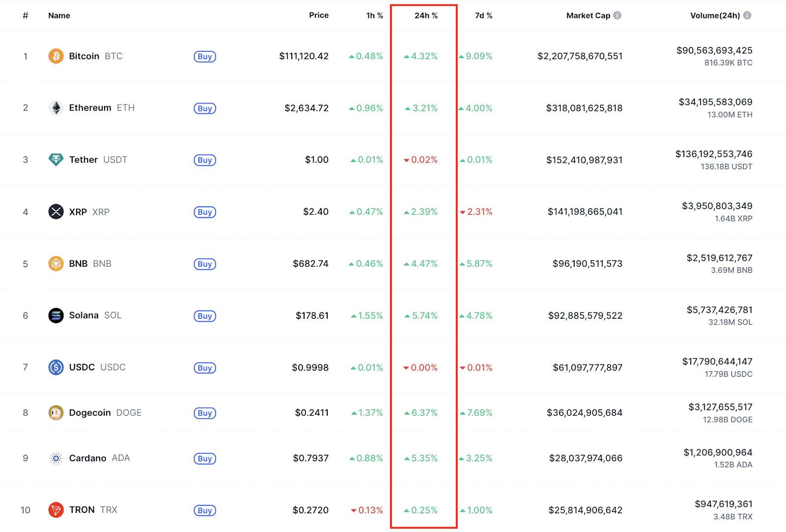Open the BNB name link
786x532 pixels.
[x=78, y=264]
